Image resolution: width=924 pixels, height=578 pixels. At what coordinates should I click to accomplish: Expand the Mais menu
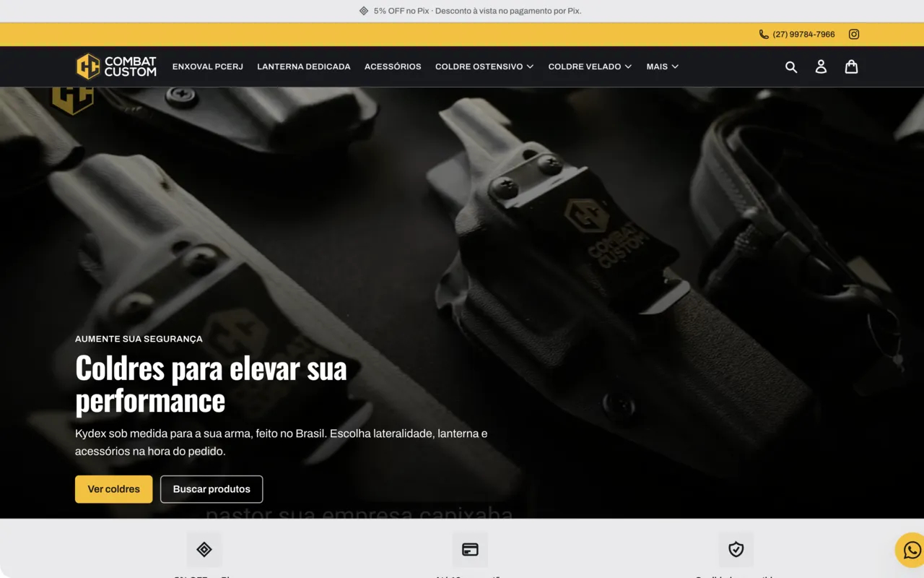[x=663, y=66]
